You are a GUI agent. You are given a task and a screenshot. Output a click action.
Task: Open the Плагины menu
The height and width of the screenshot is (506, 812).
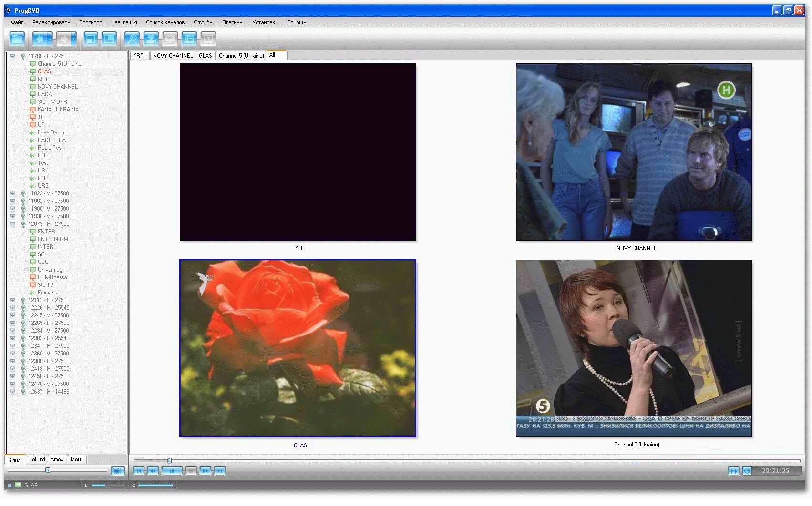[232, 22]
